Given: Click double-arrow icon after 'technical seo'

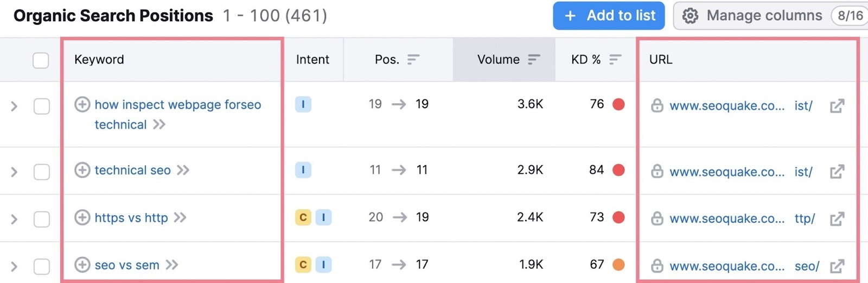Looking at the screenshot, I should point(183,171).
